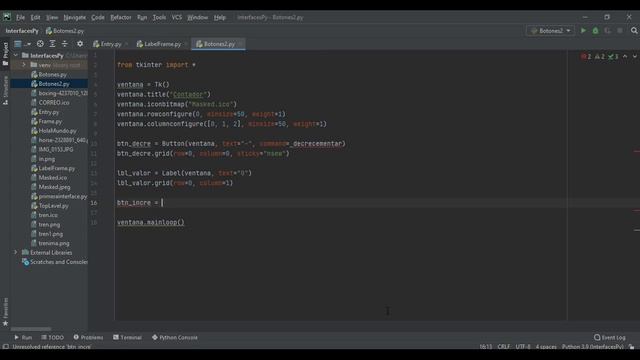Select tren.ico in project tree
Image resolution: width=640 pixels, height=360 pixels.
tap(45, 215)
